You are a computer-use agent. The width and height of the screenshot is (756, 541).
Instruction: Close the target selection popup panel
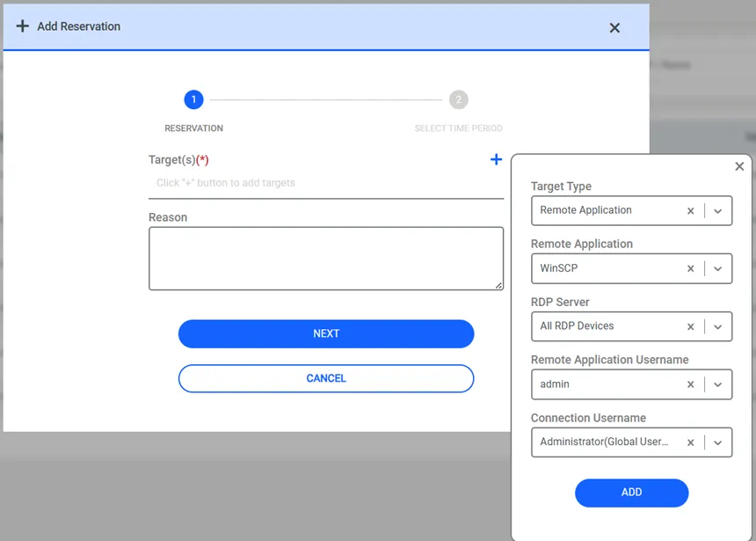pos(739,166)
